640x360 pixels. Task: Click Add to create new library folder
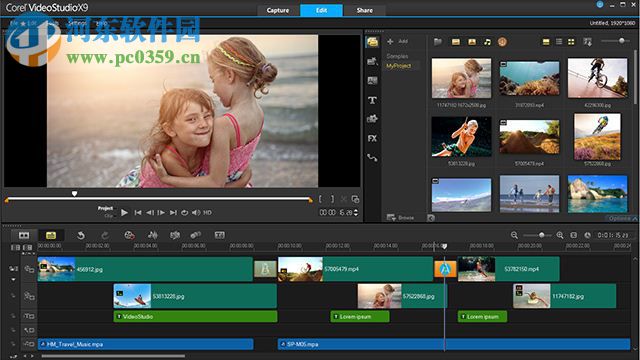[398, 41]
